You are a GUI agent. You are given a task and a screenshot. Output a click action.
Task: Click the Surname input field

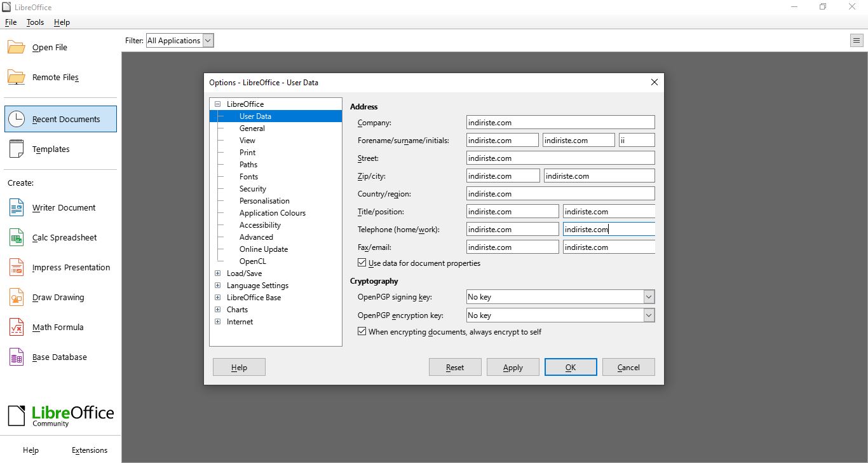pos(579,140)
